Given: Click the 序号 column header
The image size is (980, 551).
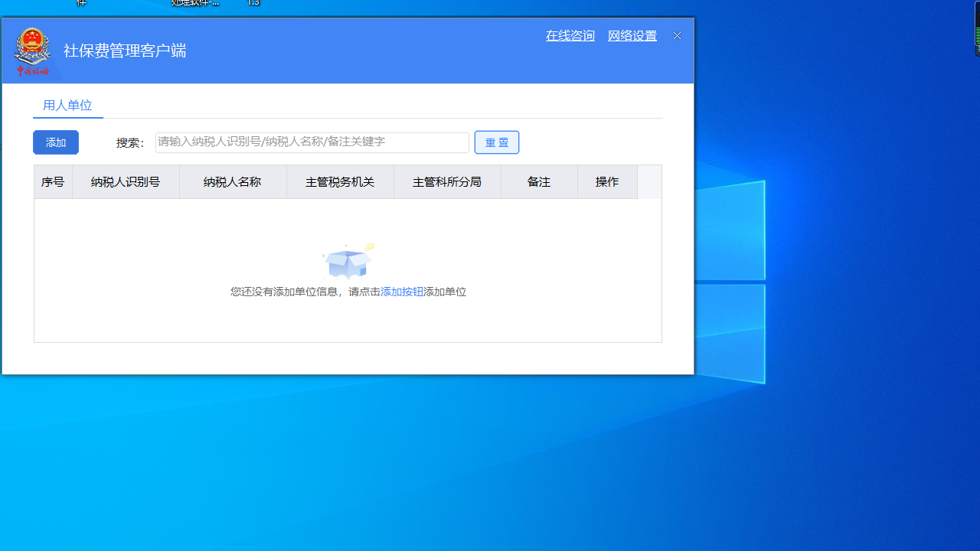Looking at the screenshot, I should click(53, 181).
